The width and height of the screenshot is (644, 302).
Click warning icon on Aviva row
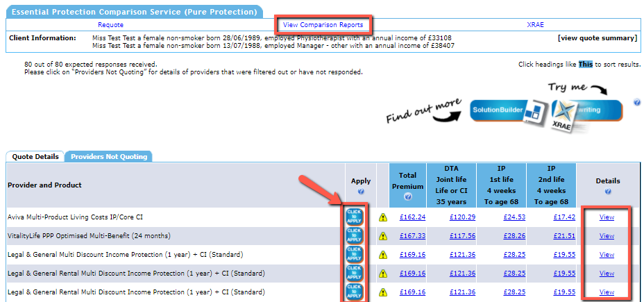point(383,217)
